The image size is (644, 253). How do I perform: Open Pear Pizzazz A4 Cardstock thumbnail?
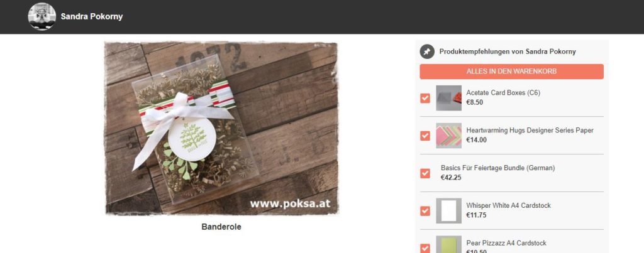pyautogui.click(x=448, y=245)
